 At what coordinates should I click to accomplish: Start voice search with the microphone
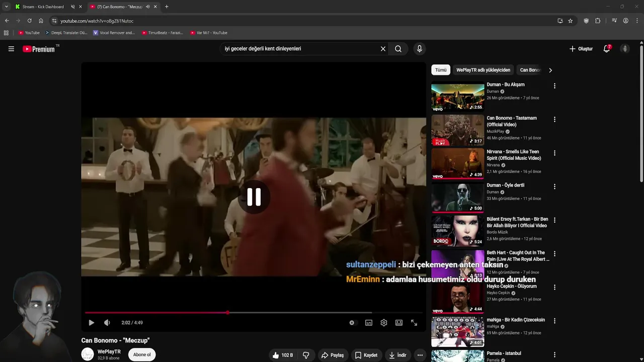click(420, 49)
